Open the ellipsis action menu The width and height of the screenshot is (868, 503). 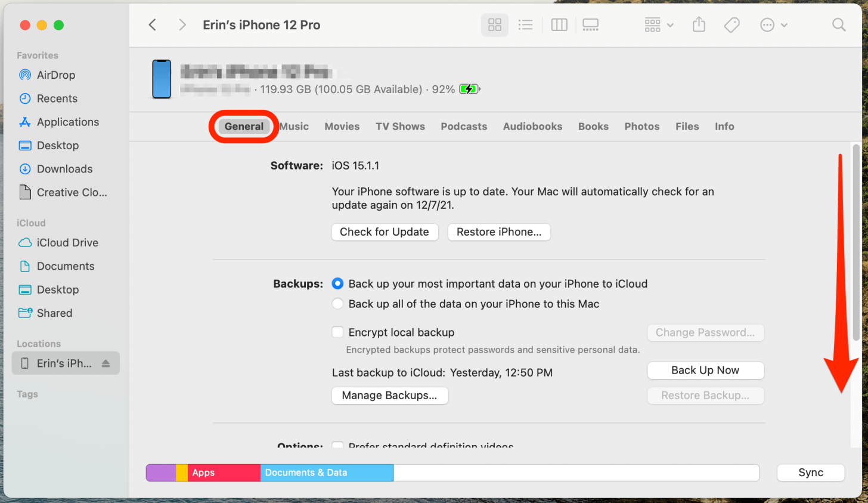point(774,24)
